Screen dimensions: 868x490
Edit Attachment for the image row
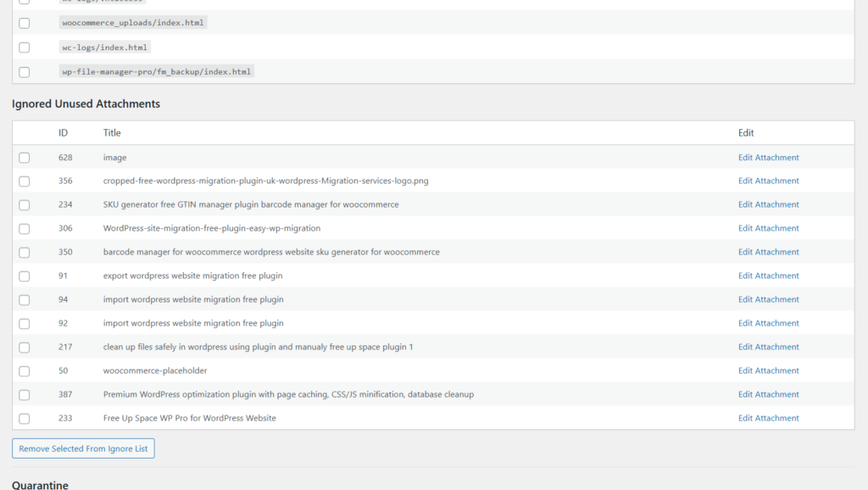point(768,157)
